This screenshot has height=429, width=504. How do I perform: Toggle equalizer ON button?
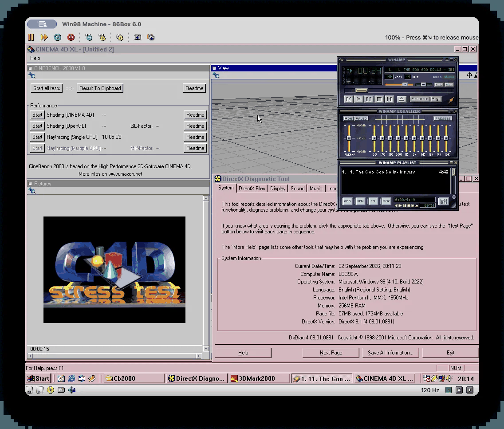pos(348,118)
